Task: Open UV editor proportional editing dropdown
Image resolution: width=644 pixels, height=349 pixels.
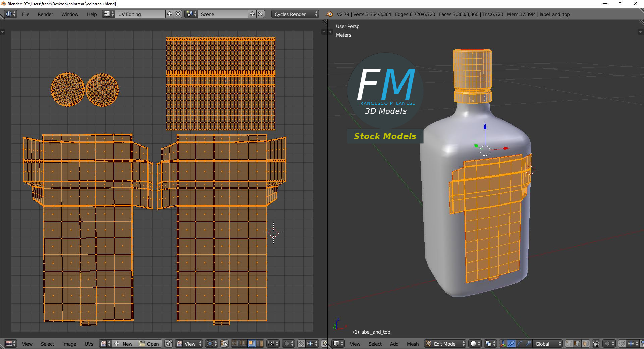Action: tap(289, 344)
